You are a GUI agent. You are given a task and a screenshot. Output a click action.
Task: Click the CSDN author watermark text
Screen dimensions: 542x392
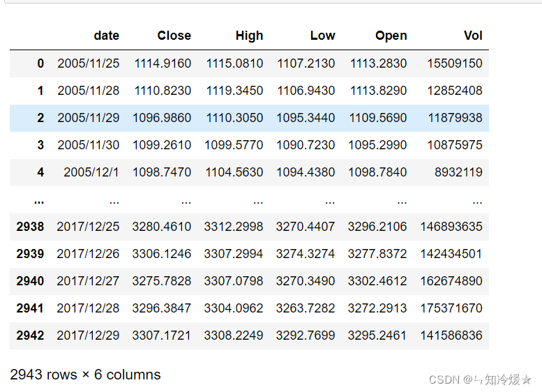coord(480,379)
